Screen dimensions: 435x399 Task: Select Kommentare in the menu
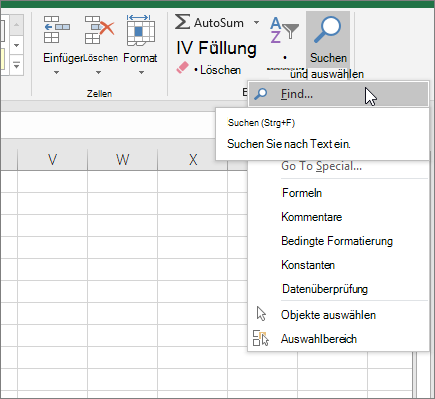(338, 217)
